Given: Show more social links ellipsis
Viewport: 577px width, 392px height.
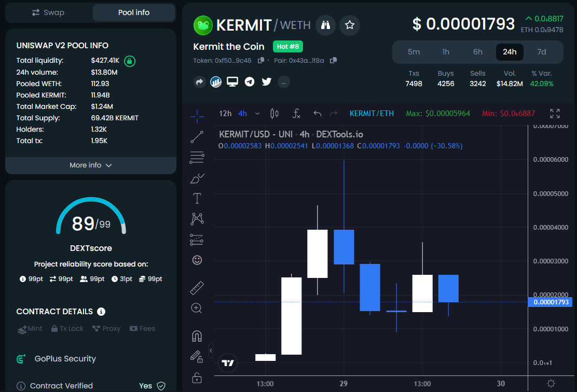Looking at the screenshot, I should 284,82.
